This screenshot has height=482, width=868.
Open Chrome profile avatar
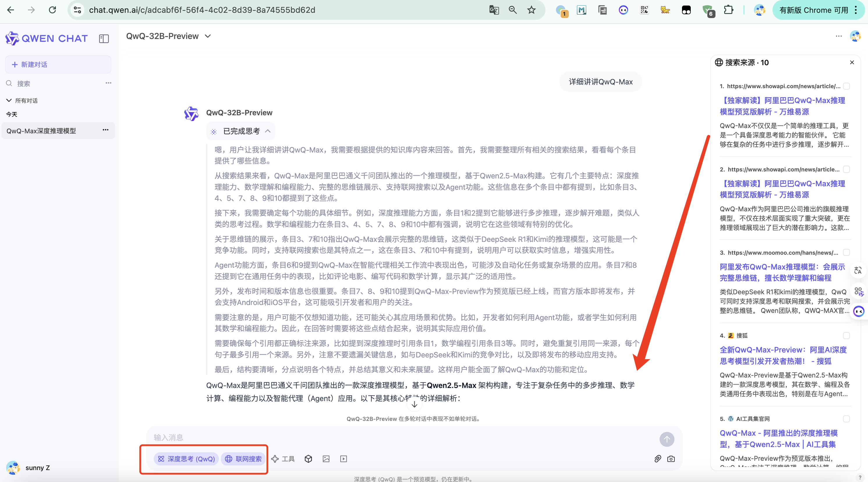[759, 10]
